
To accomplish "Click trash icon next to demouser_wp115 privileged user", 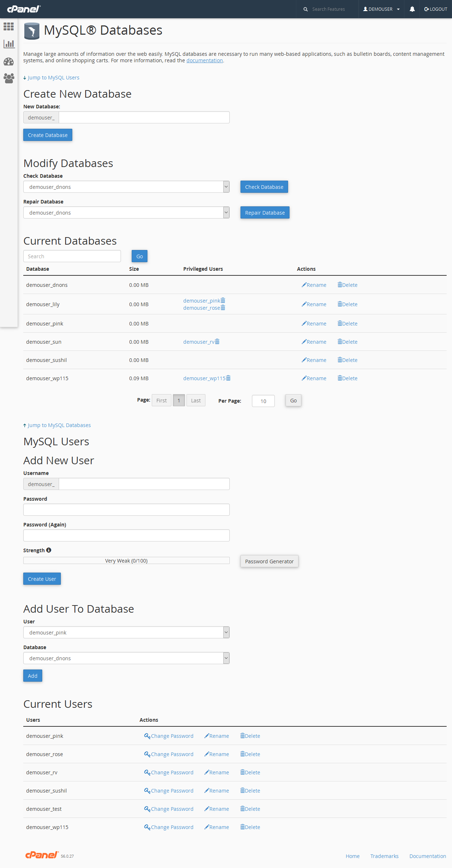I will [x=228, y=378].
